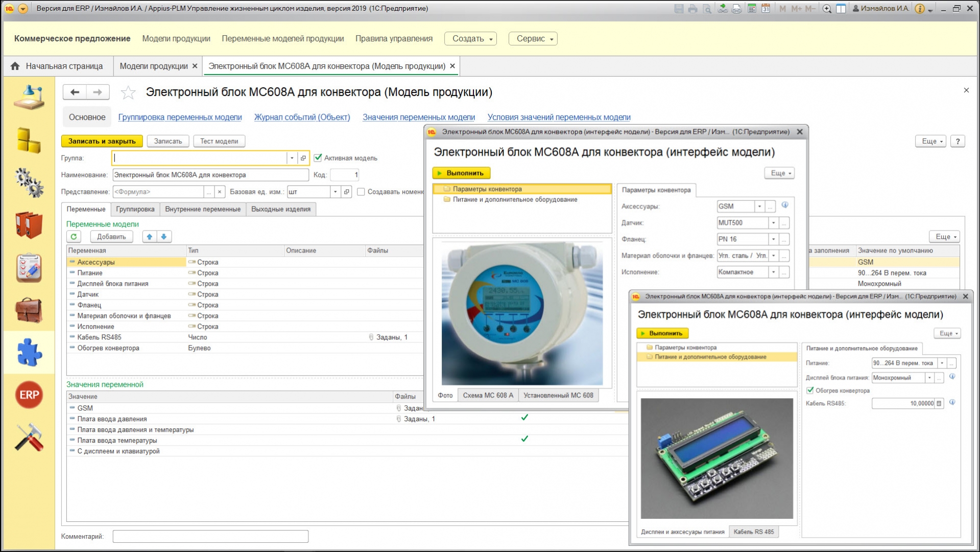Move variable up with blue arrow
Image resolution: width=980 pixels, height=552 pixels.
coord(150,237)
